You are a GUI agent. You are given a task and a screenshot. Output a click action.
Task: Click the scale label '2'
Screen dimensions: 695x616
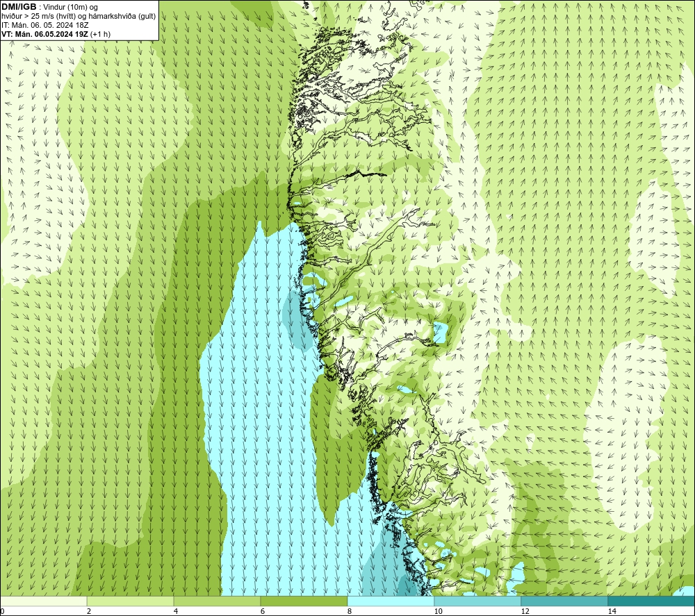[89, 611]
